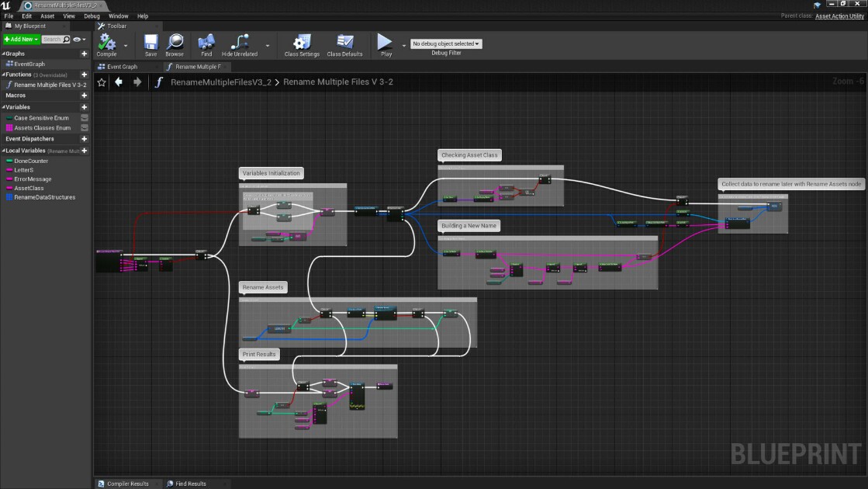Compile the blueprint with Compile icon
868x489 pixels.
click(106, 43)
